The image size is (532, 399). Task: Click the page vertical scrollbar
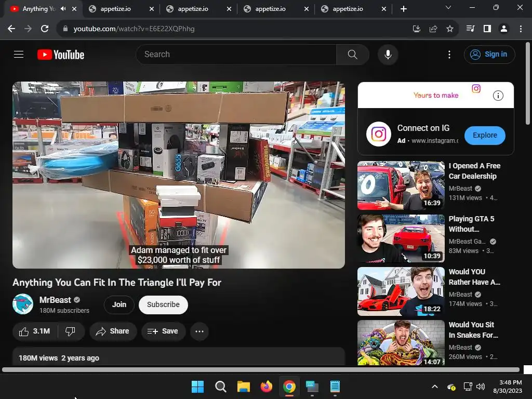(528, 83)
